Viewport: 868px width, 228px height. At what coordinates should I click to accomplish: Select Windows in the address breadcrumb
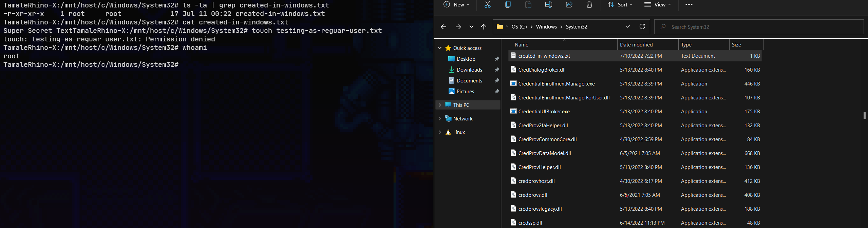click(x=546, y=27)
